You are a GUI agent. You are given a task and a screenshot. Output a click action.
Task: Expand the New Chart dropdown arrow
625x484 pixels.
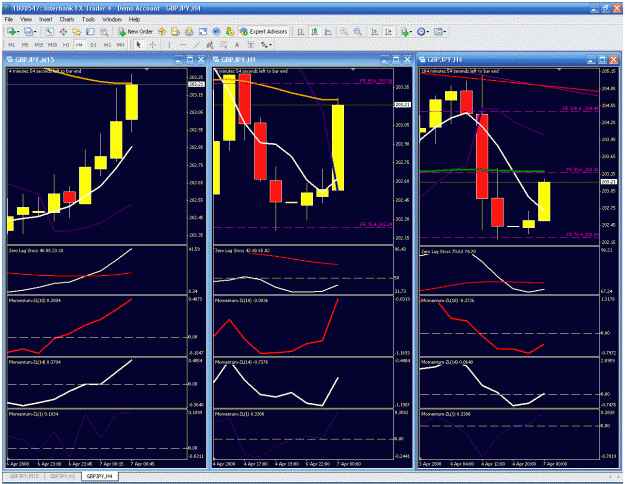(x=18, y=32)
